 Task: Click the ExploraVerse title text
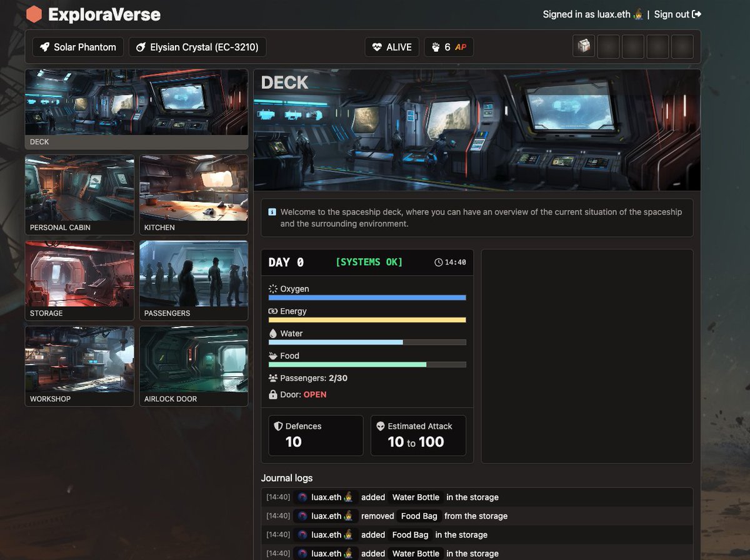(104, 14)
